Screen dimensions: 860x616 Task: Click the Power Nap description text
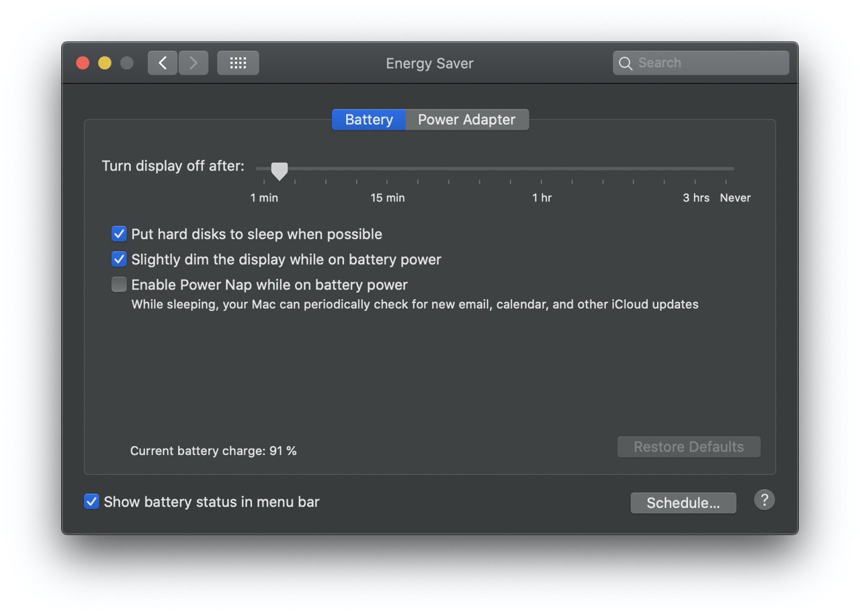click(415, 304)
